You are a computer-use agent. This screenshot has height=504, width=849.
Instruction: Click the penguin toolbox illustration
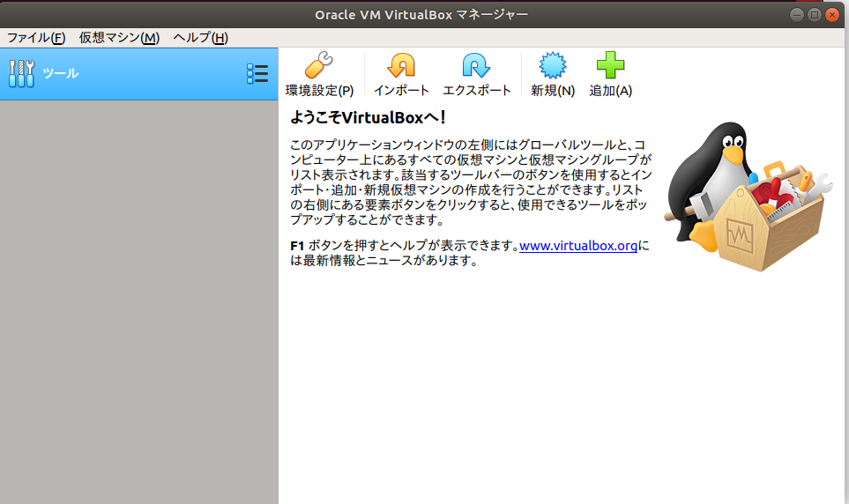(748, 196)
